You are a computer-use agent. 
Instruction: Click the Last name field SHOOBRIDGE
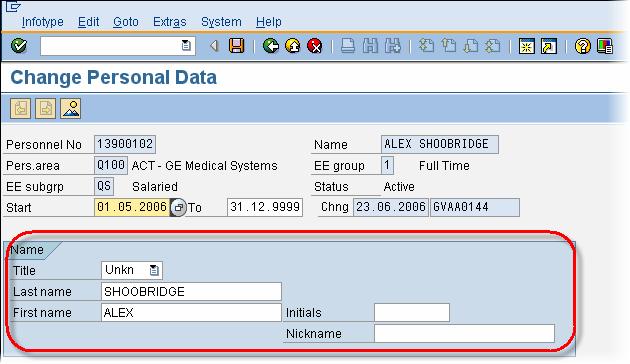pos(191,292)
